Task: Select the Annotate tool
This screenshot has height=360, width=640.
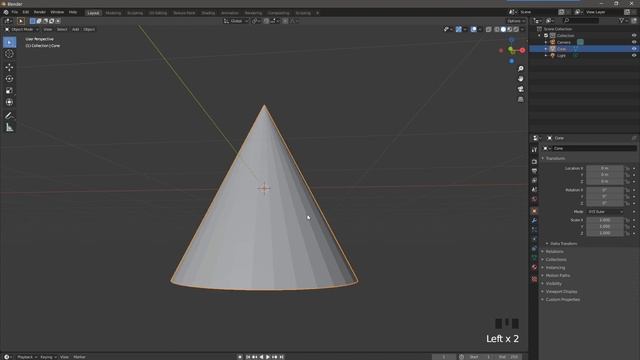Action: (9, 116)
